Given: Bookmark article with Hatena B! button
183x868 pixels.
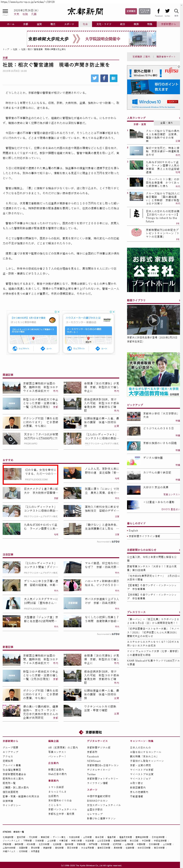Looking at the screenshot, I should tap(114, 78).
